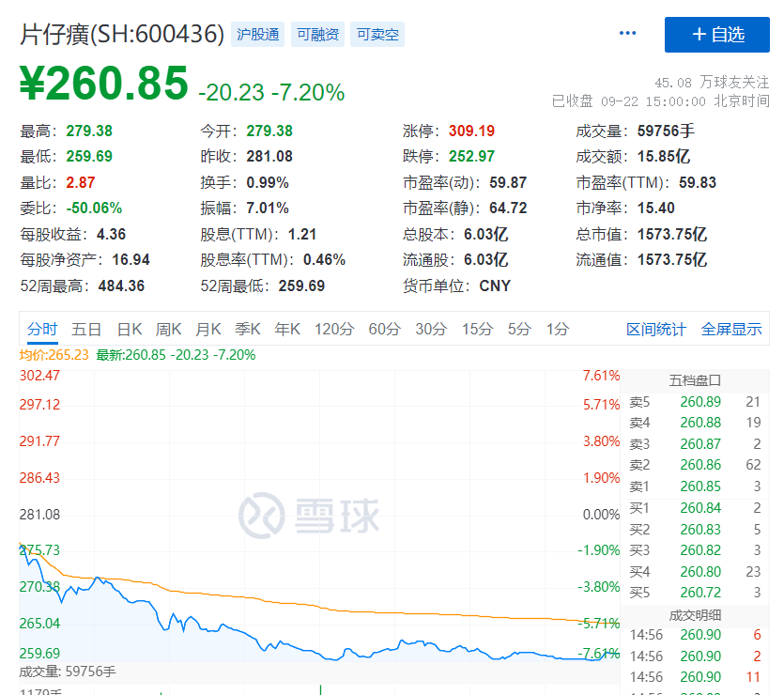Click the 成交量 value 59756手 in stats
Screen dimensions: 784x695
[x=666, y=131]
